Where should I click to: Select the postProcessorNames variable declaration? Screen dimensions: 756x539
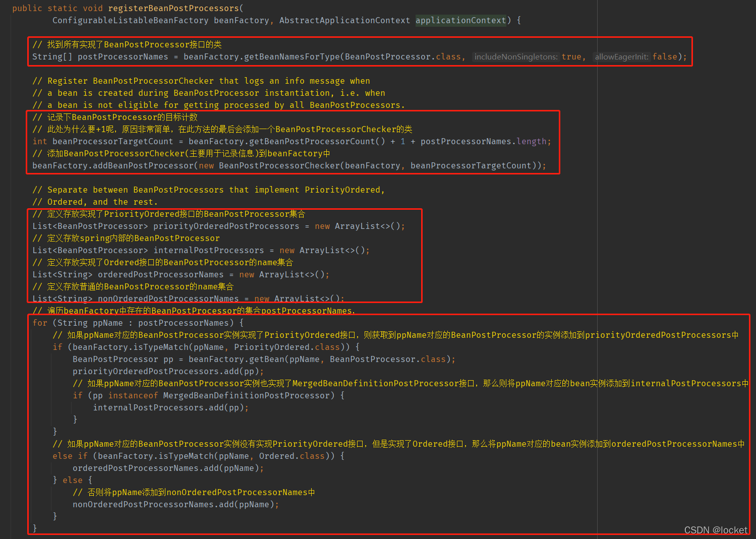pyautogui.click(x=123, y=56)
